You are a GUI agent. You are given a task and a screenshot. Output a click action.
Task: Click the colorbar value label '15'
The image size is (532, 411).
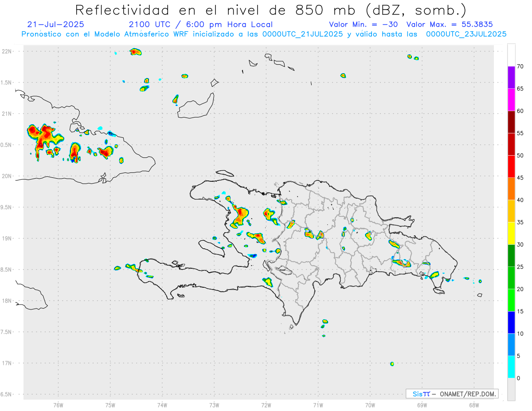[x=520, y=311]
